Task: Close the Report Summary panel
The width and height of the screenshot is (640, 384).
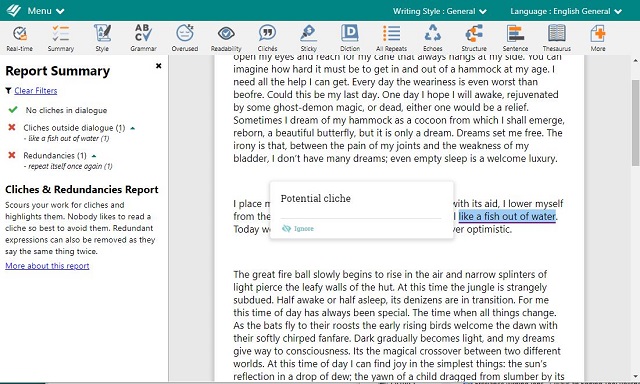Action: pyautogui.click(x=158, y=66)
